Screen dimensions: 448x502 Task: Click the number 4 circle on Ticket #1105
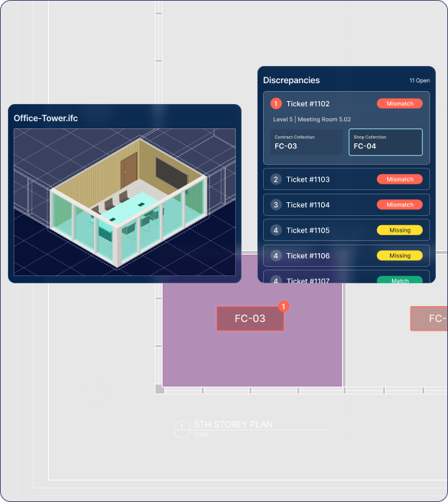pos(276,230)
